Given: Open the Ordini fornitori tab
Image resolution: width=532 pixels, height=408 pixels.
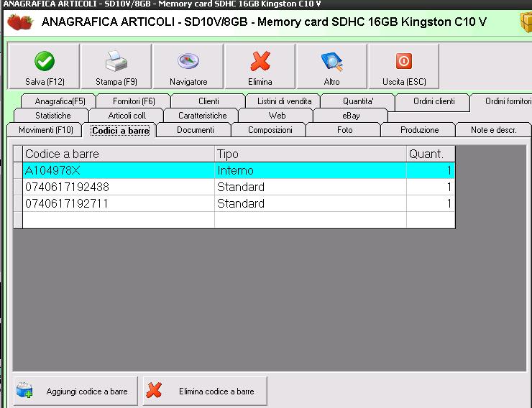Looking at the screenshot, I should (x=502, y=102).
